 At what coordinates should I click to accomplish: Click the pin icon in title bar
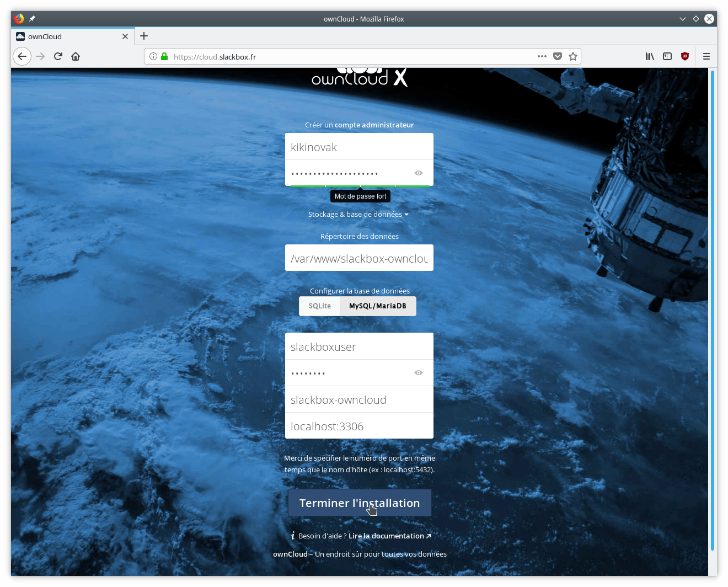tap(32, 19)
